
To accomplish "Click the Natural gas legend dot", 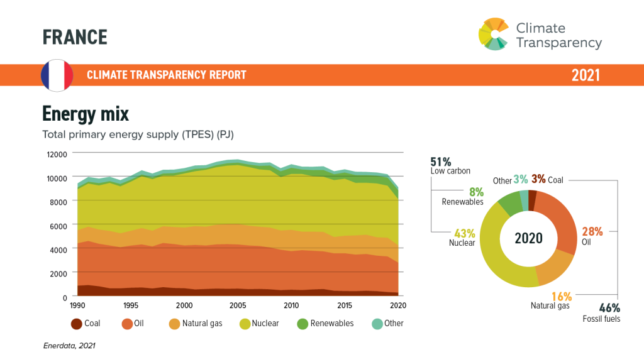I will pos(175,324).
